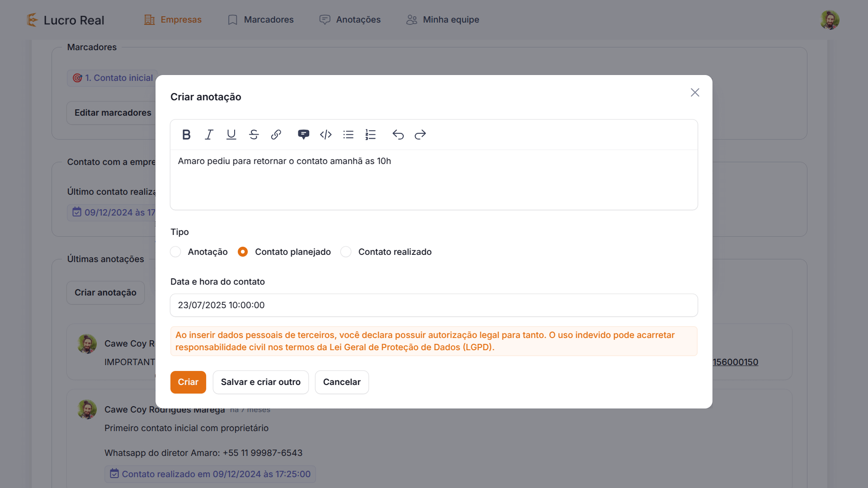Image resolution: width=868 pixels, height=488 pixels.
Task: Create a numbered list
Action: point(371,135)
